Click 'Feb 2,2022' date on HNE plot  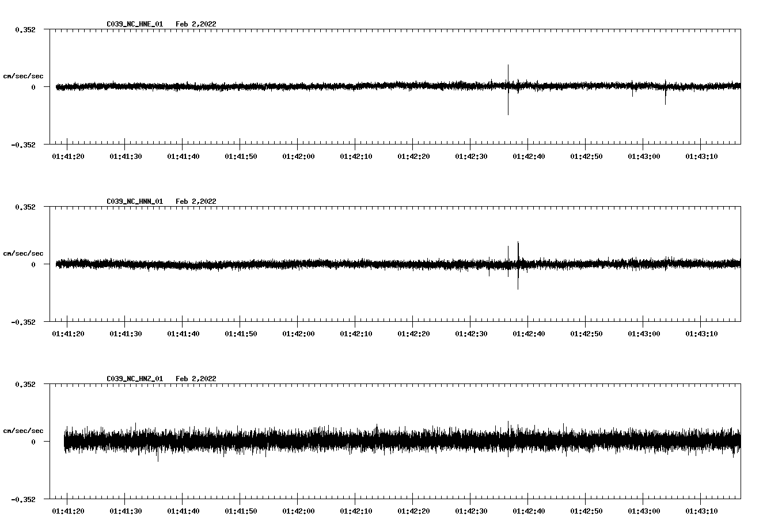[x=196, y=24]
